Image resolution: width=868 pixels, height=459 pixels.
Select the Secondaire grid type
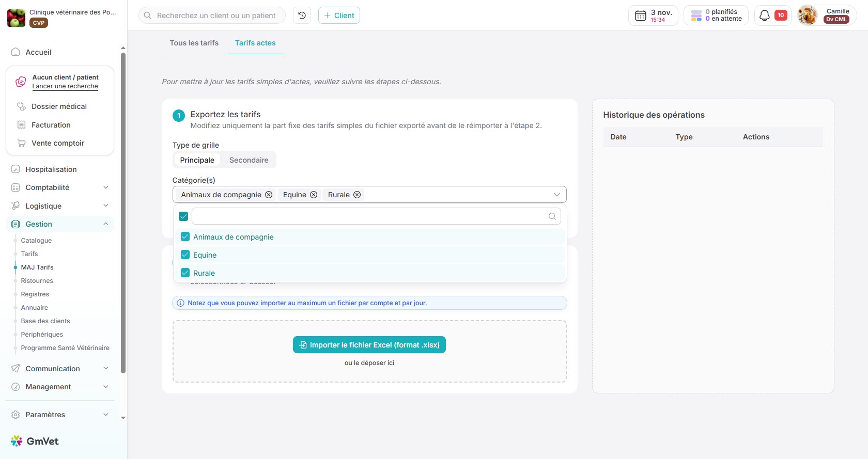pyautogui.click(x=249, y=160)
